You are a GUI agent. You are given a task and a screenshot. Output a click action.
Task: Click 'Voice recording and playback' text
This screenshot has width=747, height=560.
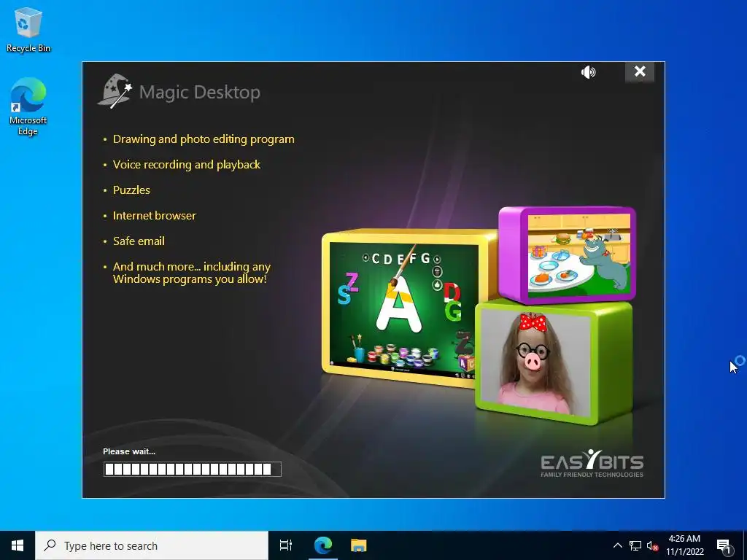[x=186, y=165]
